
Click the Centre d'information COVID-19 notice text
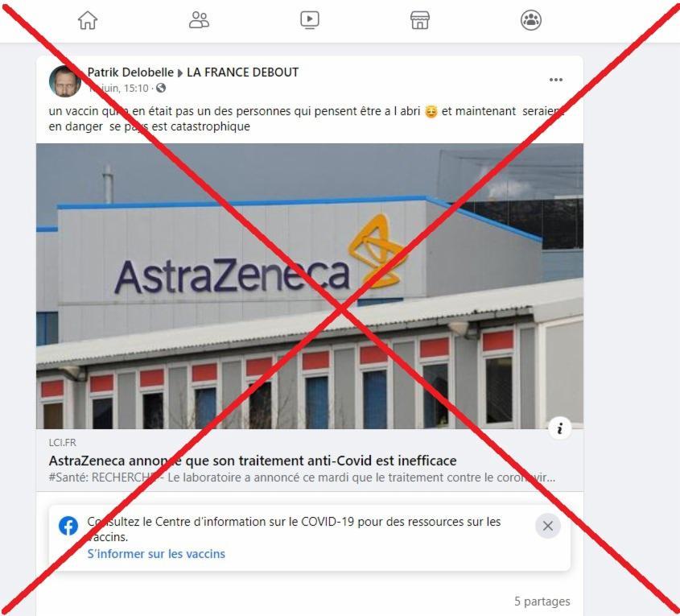tap(294, 529)
